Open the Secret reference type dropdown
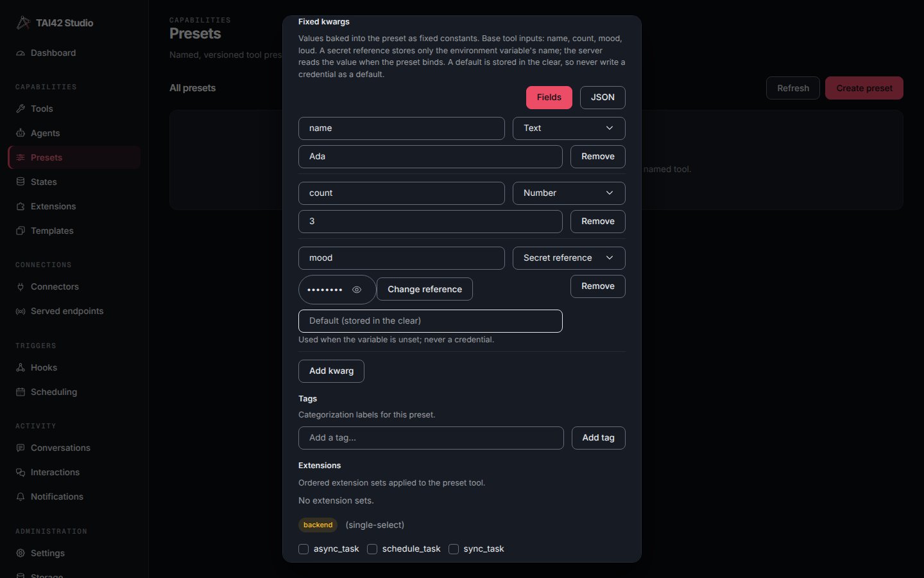924x578 pixels. coord(569,258)
